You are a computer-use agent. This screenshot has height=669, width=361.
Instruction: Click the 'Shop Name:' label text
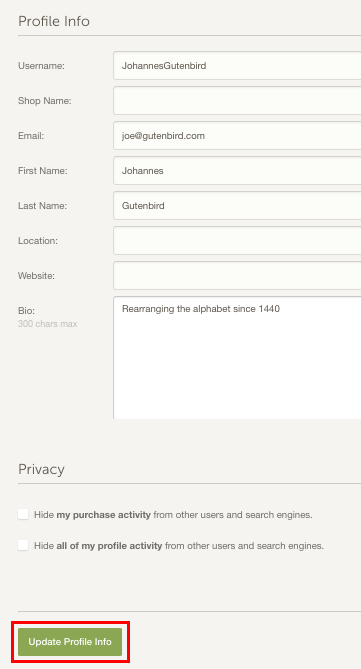45,101
